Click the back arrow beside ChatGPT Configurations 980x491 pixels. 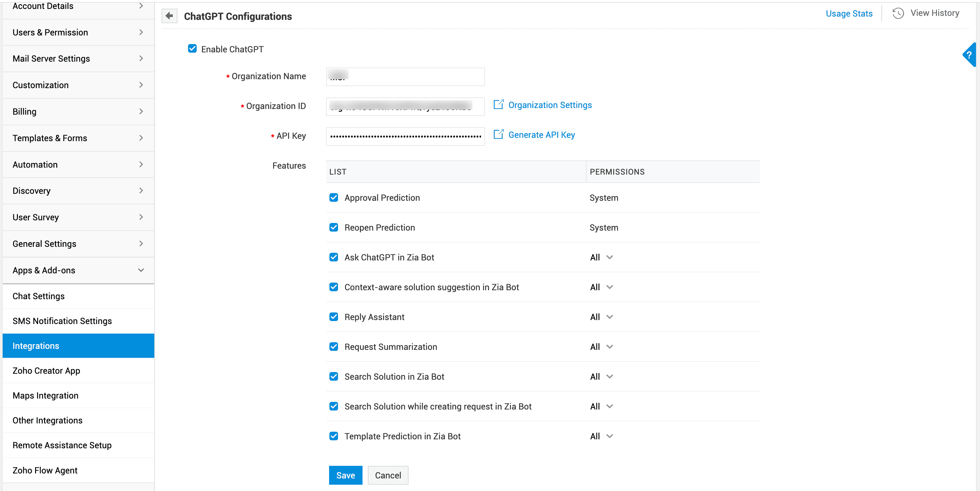pos(169,16)
